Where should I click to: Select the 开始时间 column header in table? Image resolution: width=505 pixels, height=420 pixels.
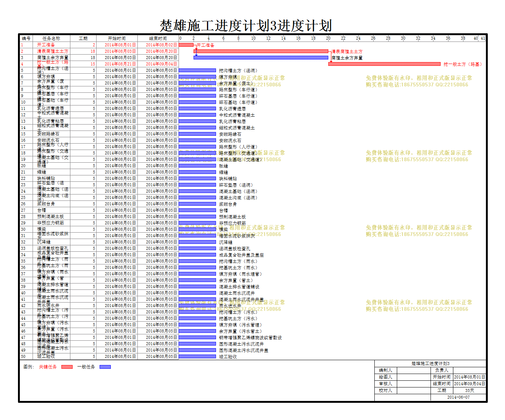(117, 38)
